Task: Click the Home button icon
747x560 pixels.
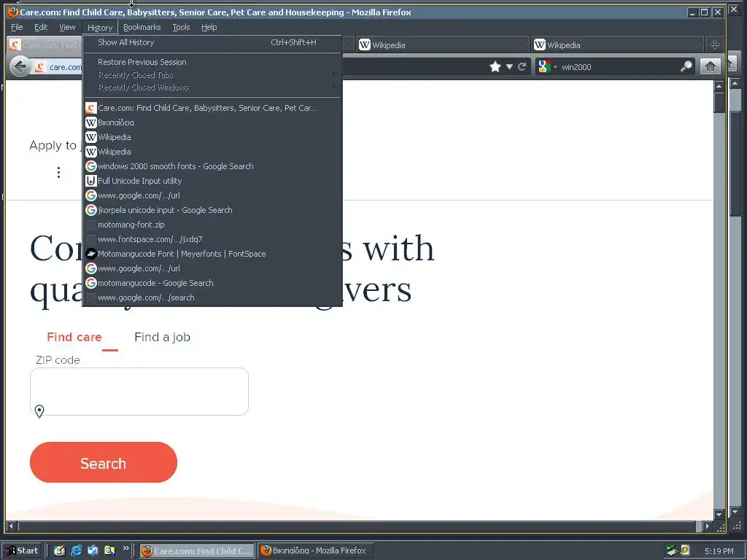Action: click(x=710, y=66)
